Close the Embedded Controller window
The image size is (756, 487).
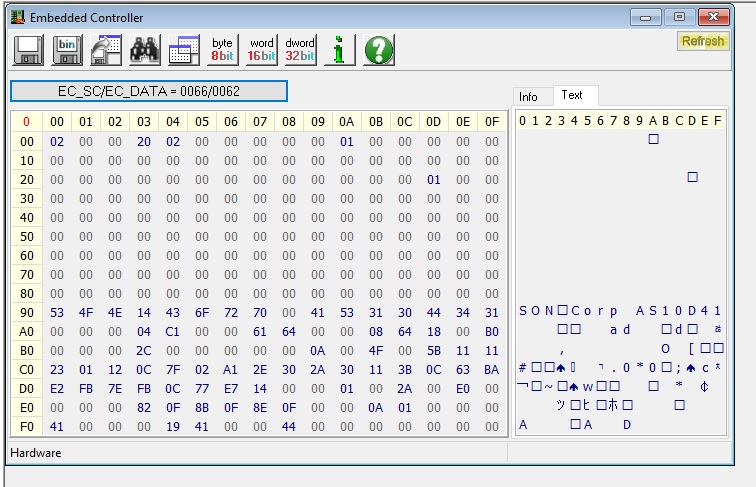pyautogui.click(x=714, y=17)
